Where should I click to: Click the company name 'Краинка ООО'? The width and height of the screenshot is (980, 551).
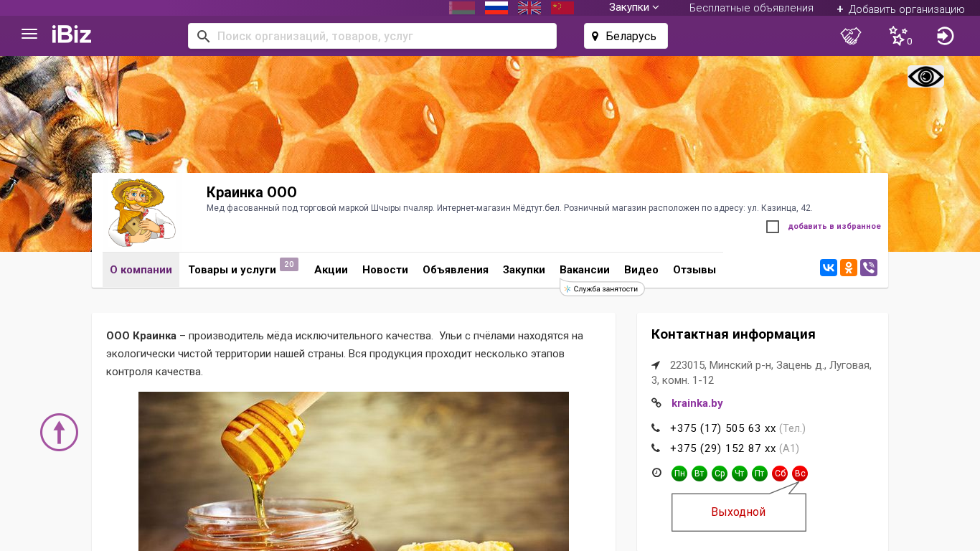tap(252, 192)
